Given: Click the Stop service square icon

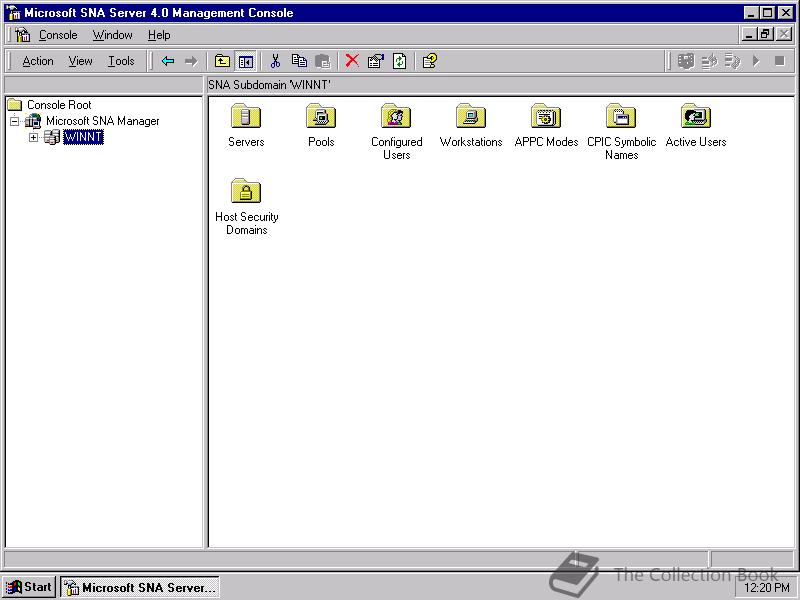Looking at the screenshot, I should pyautogui.click(x=780, y=62).
